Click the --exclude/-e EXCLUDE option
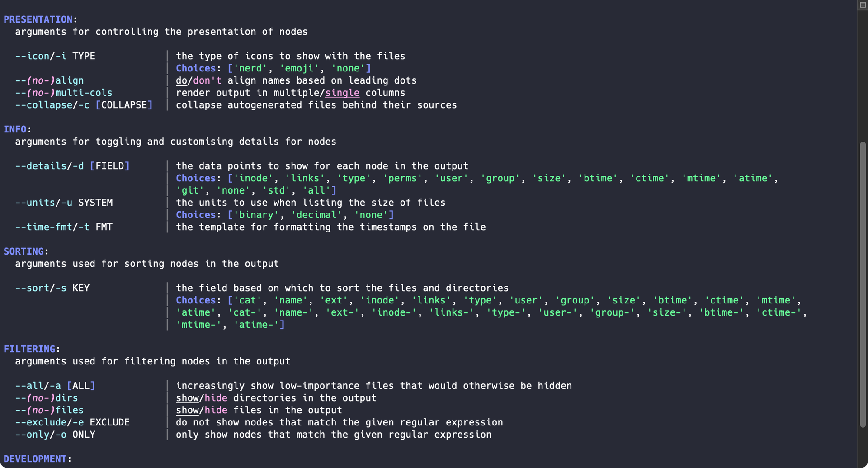868x468 pixels. 72,422
